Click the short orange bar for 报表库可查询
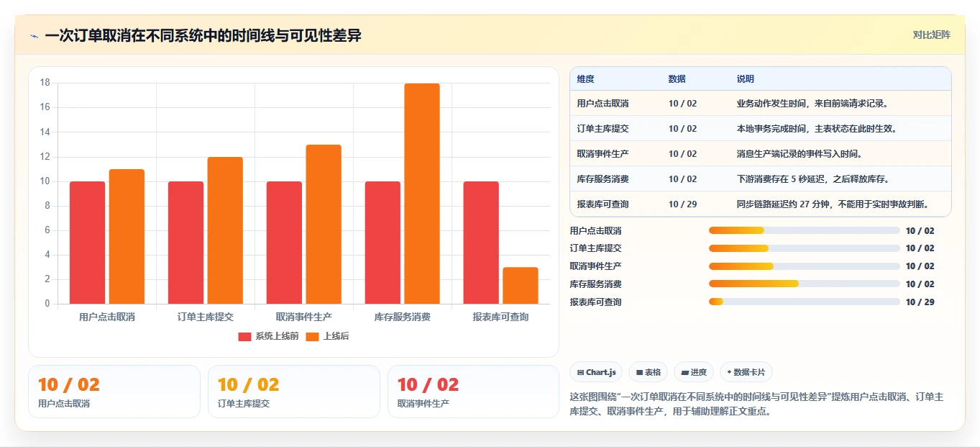 click(x=521, y=286)
